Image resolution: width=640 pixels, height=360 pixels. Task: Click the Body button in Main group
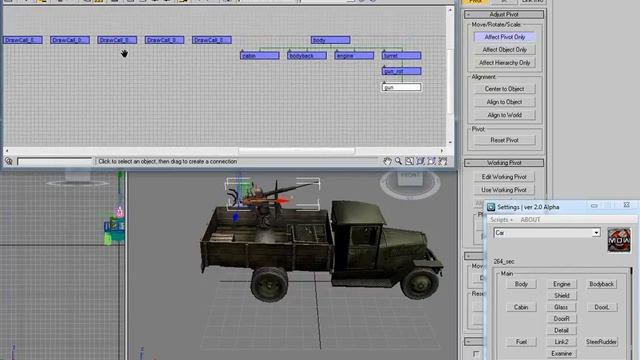[521, 284]
